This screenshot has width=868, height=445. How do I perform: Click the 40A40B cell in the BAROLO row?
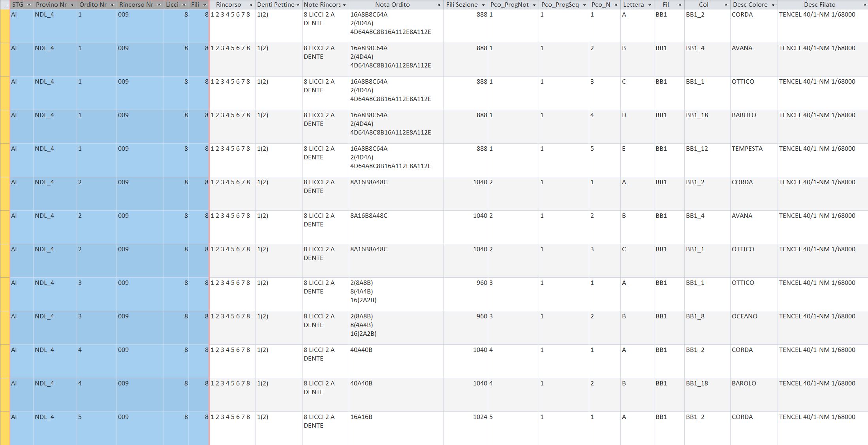pos(361,383)
